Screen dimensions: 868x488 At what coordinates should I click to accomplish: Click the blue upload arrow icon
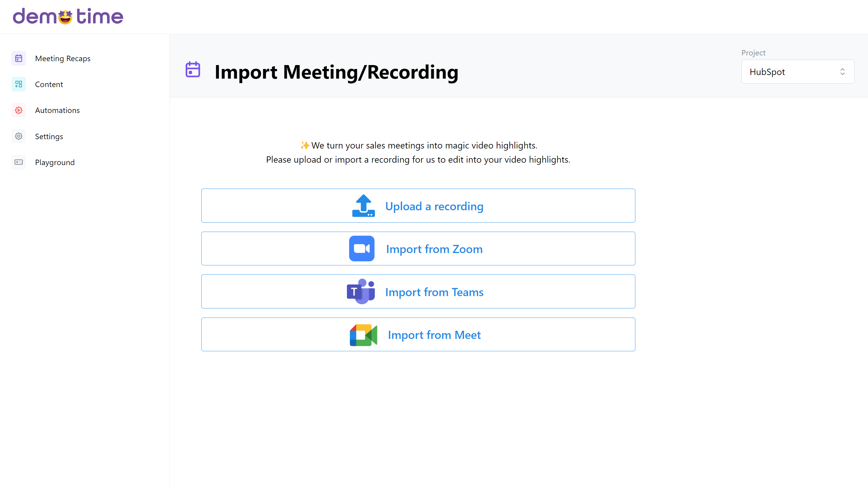tap(363, 205)
